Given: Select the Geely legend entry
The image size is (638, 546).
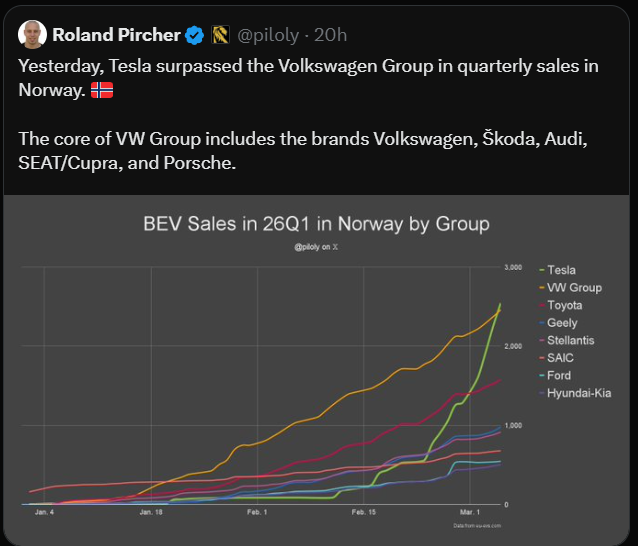Looking at the screenshot, I should pyautogui.click(x=562, y=323).
